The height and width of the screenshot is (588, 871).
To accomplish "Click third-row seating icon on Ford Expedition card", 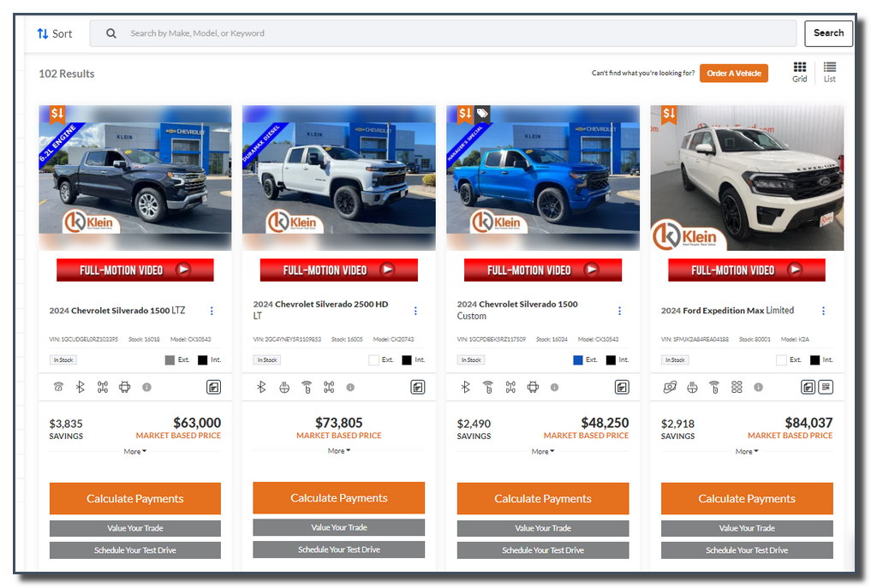I will (x=737, y=387).
